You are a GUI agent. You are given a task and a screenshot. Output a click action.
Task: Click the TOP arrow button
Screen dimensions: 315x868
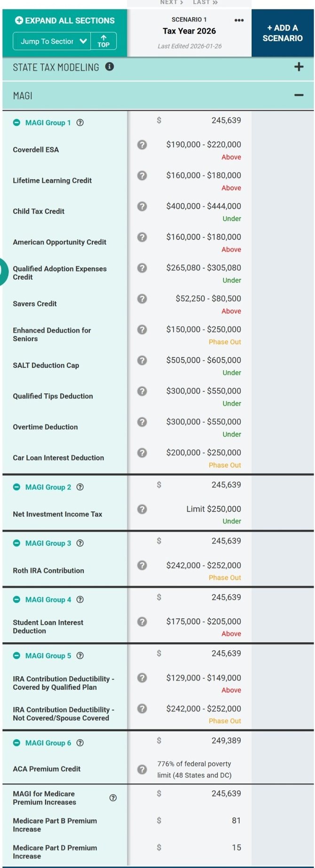point(103,41)
